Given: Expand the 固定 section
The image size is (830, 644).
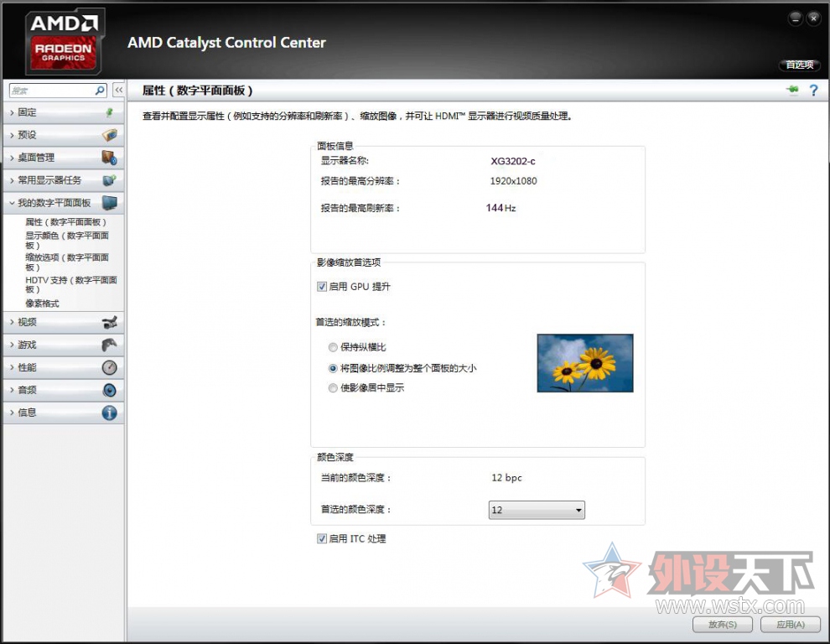Looking at the screenshot, I should pos(64,112).
